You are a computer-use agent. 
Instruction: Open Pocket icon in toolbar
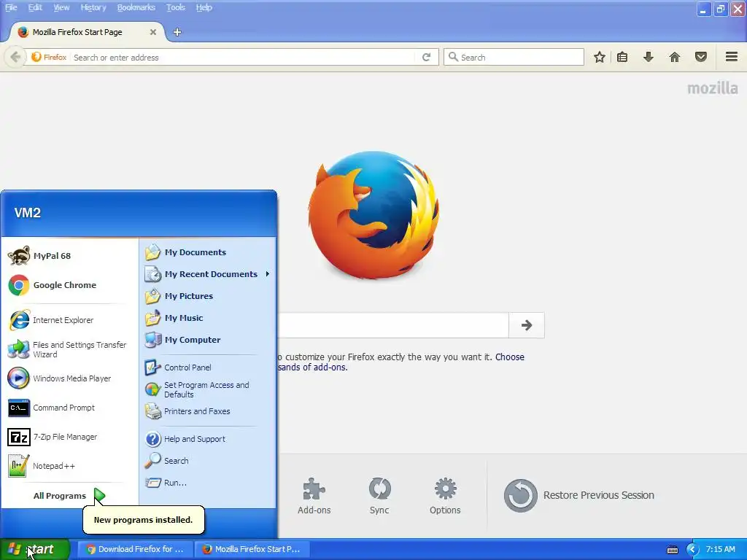tap(701, 57)
